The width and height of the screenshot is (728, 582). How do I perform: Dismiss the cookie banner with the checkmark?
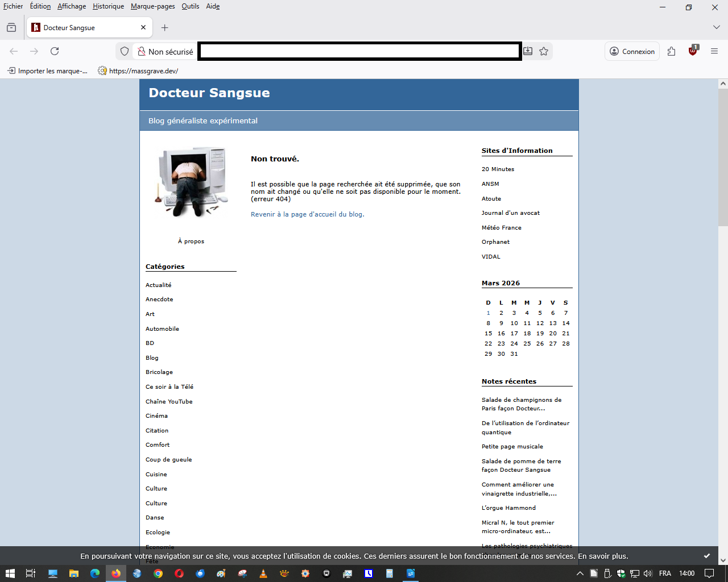coord(707,556)
